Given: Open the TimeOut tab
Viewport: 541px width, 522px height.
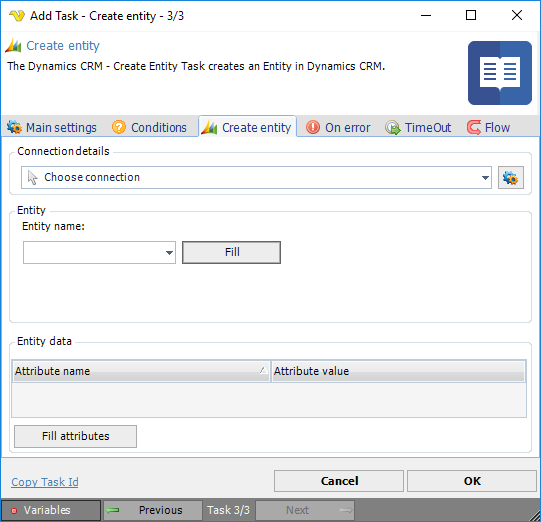Looking at the screenshot, I should [418, 128].
